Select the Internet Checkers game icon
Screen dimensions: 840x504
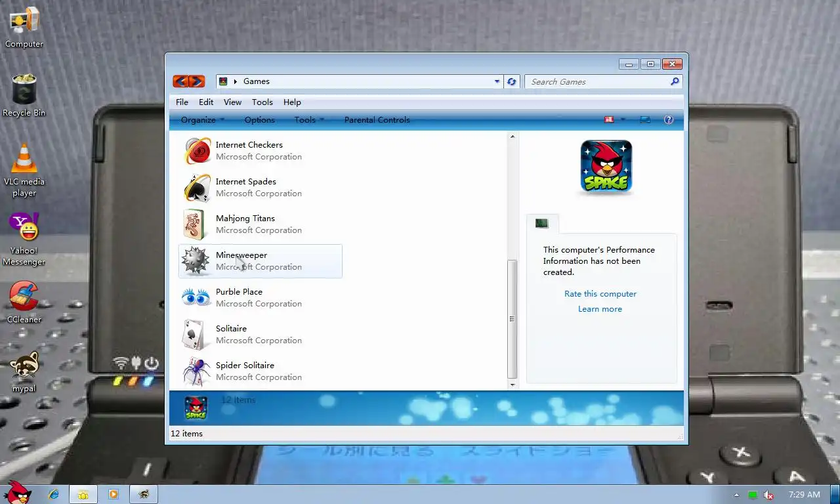point(197,151)
